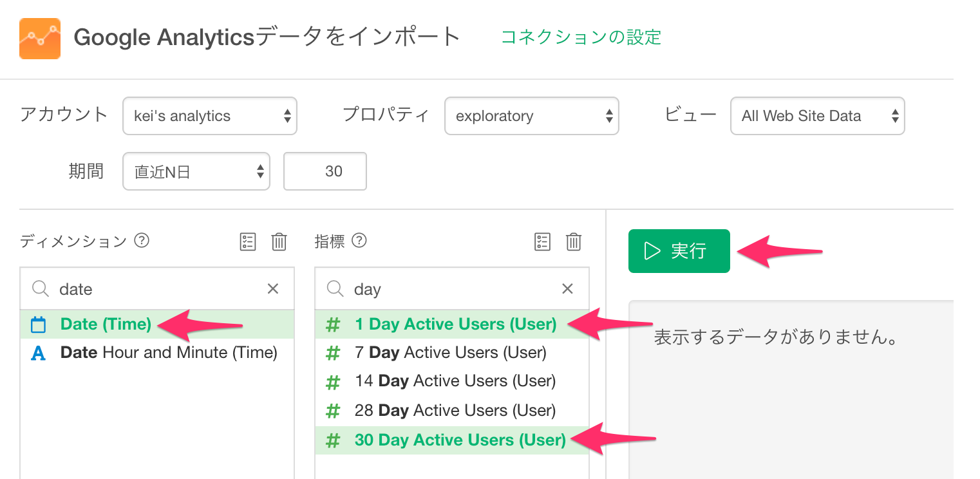Open the 期間 dropdown showing 直近N日
The width and height of the screenshot is (980, 479).
pyautogui.click(x=196, y=171)
